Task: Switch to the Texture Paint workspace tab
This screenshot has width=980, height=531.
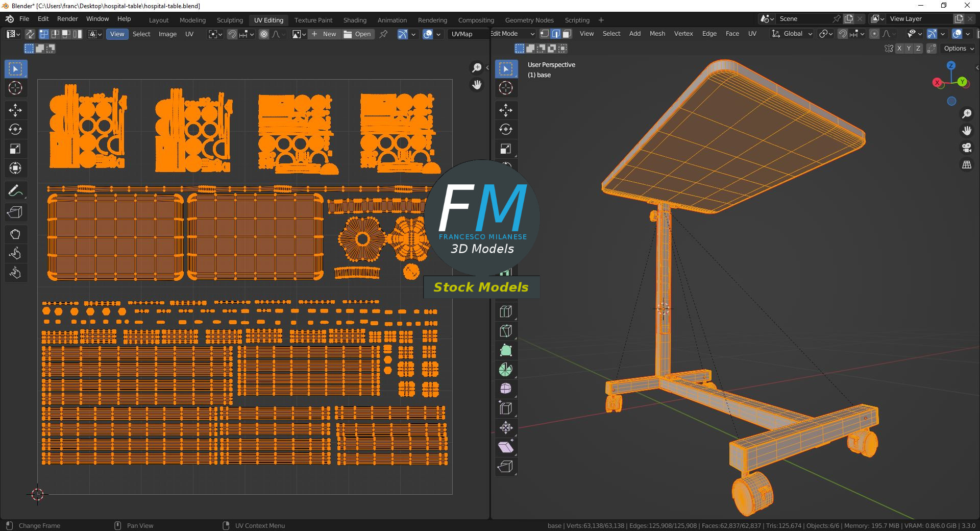Action: (313, 20)
